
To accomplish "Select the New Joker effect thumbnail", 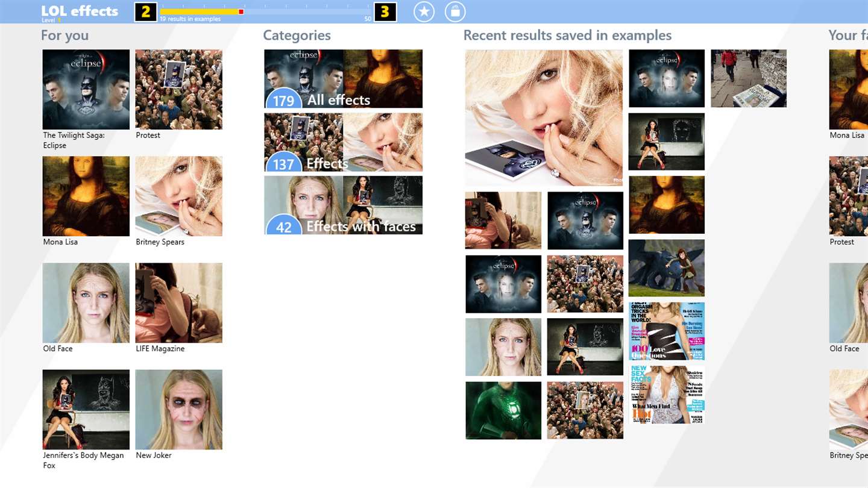I will 178,409.
